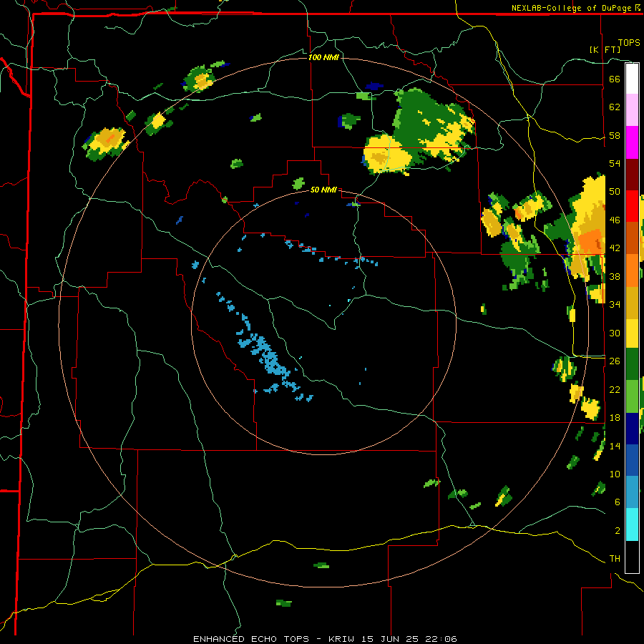Click the navy legend swatch near 18
The width and height of the screenshot is (644, 644).
tap(632, 429)
